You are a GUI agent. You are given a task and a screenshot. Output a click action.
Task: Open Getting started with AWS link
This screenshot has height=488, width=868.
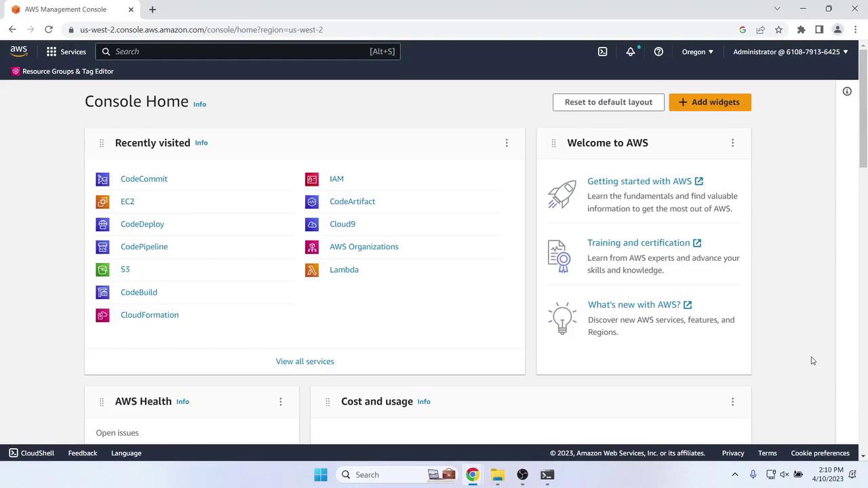(645, 181)
